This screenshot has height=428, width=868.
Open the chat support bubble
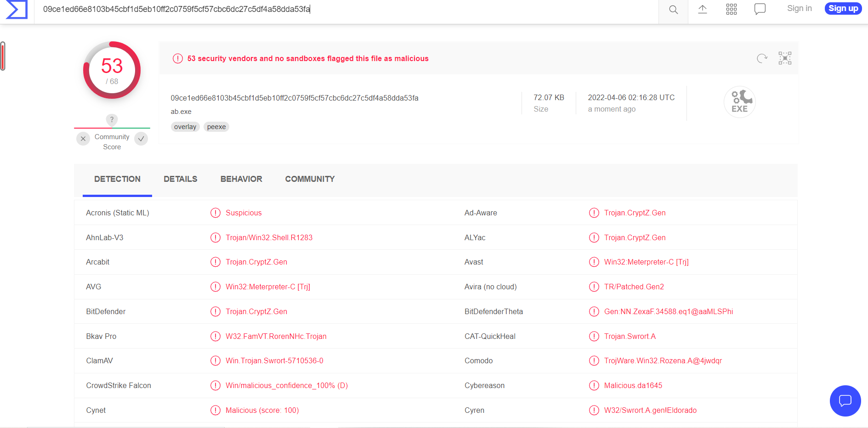(845, 401)
